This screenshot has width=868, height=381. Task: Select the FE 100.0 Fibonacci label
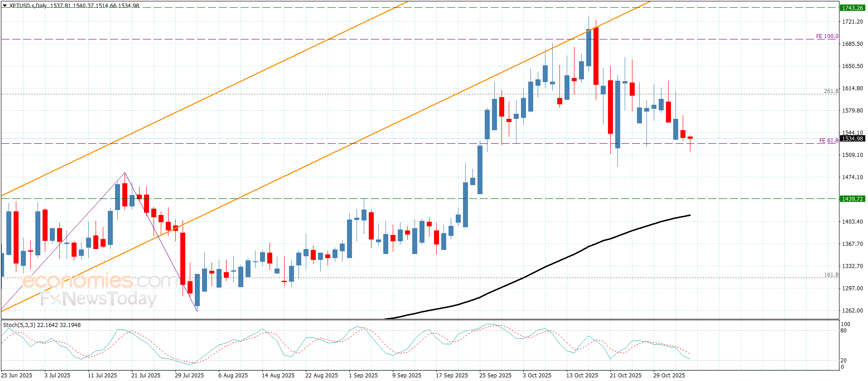(x=827, y=36)
